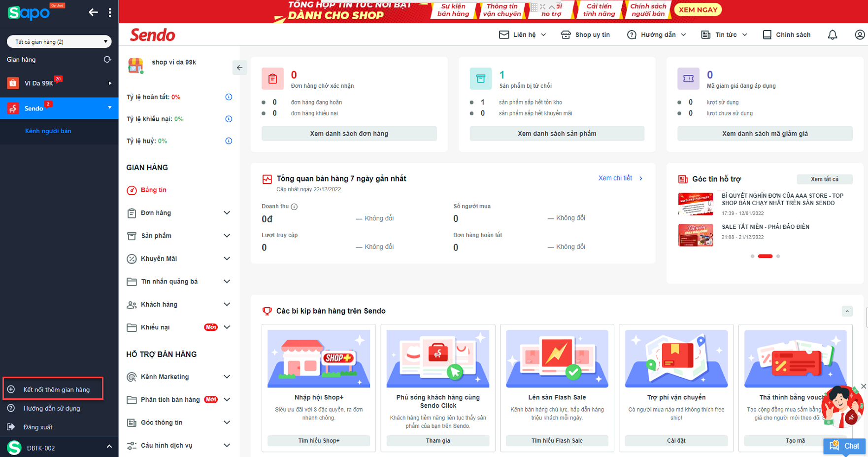Open the notifications bell
Image resolution: width=868 pixels, height=457 pixels.
coord(833,35)
